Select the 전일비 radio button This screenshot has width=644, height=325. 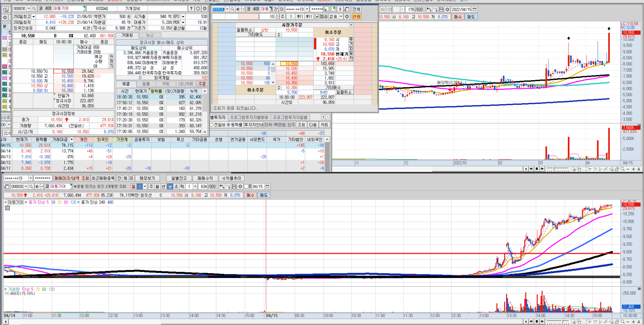pos(212,125)
